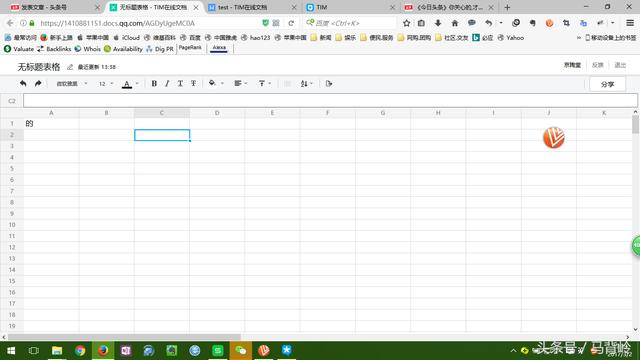Select column C header

162,113
